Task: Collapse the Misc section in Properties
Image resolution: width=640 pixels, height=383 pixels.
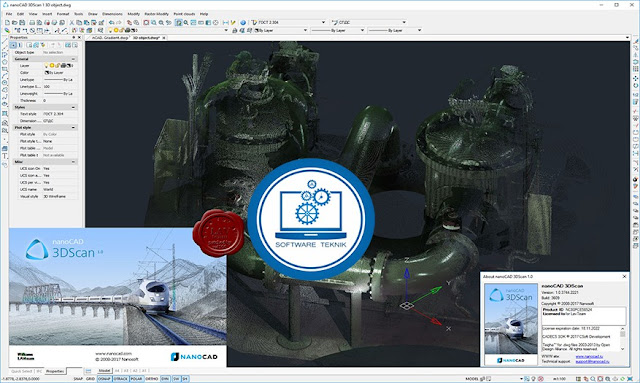Action: (73, 162)
